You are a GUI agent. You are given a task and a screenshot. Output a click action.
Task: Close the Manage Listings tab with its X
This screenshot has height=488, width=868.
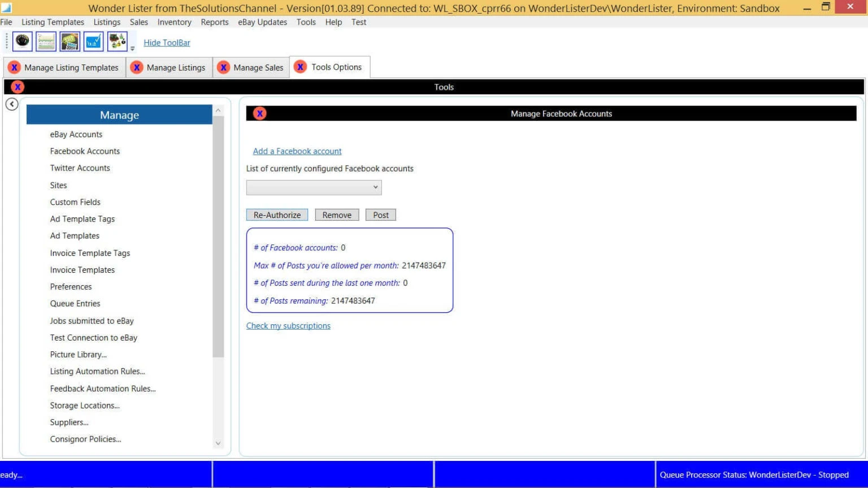point(137,68)
